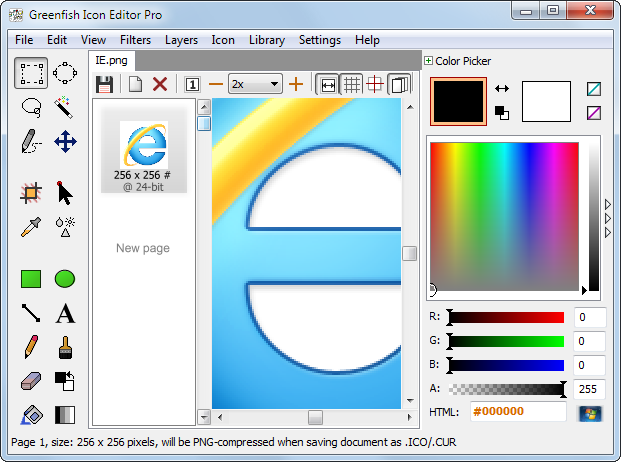Select the Crop tool
The width and height of the screenshot is (621, 462).
[x=30, y=193]
